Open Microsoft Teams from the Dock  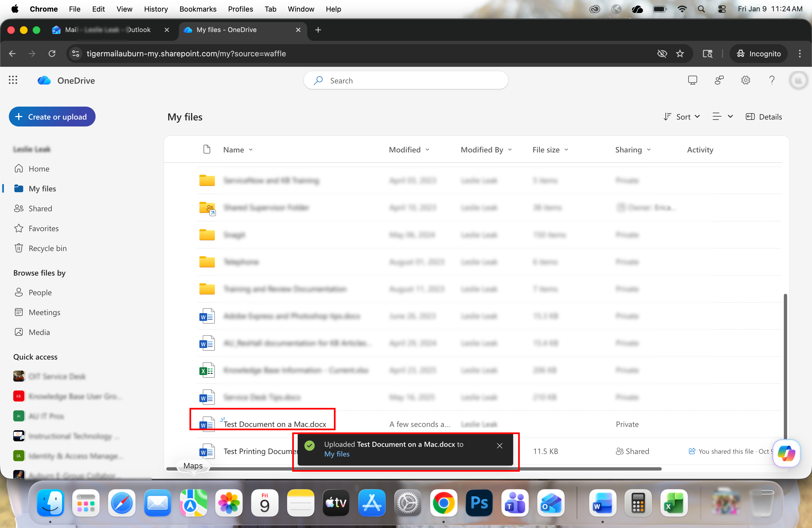(x=515, y=504)
